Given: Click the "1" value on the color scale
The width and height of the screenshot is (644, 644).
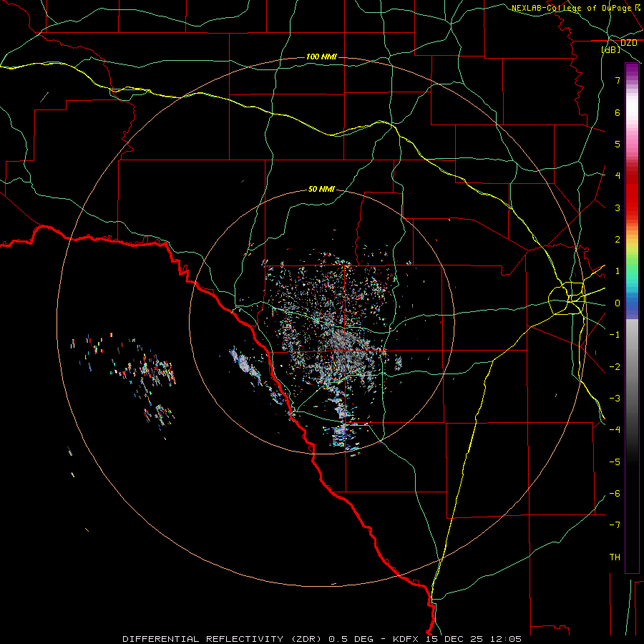Looking at the screenshot, I should tap(618, 271).
